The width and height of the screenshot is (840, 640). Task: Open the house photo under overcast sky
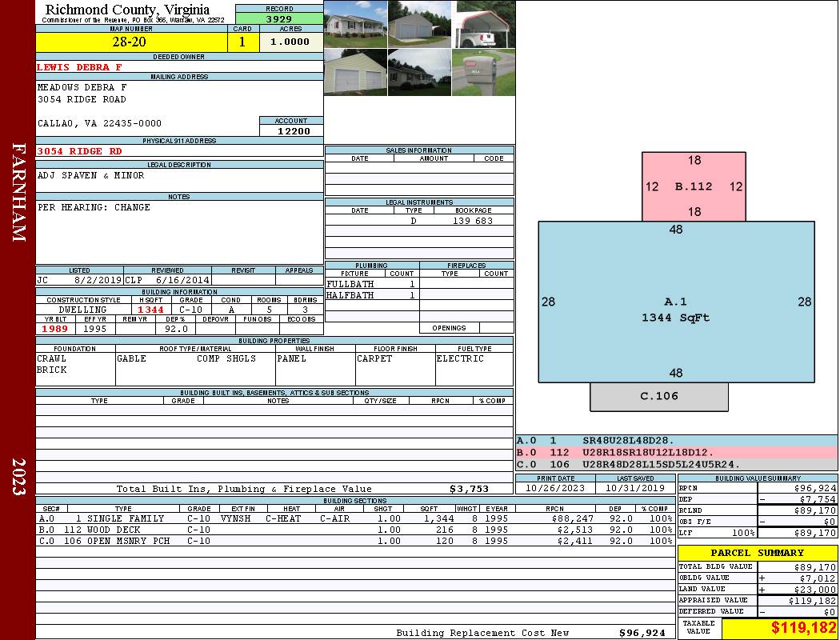419,72
